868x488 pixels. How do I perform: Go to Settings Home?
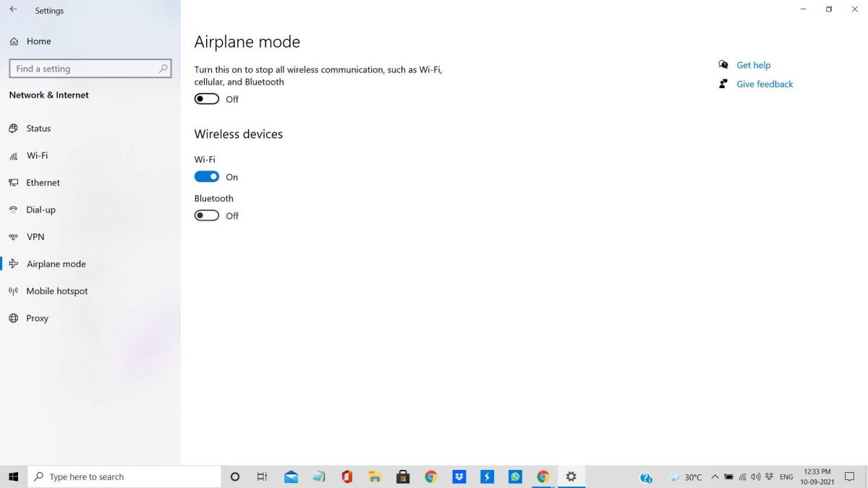[38, 41]
